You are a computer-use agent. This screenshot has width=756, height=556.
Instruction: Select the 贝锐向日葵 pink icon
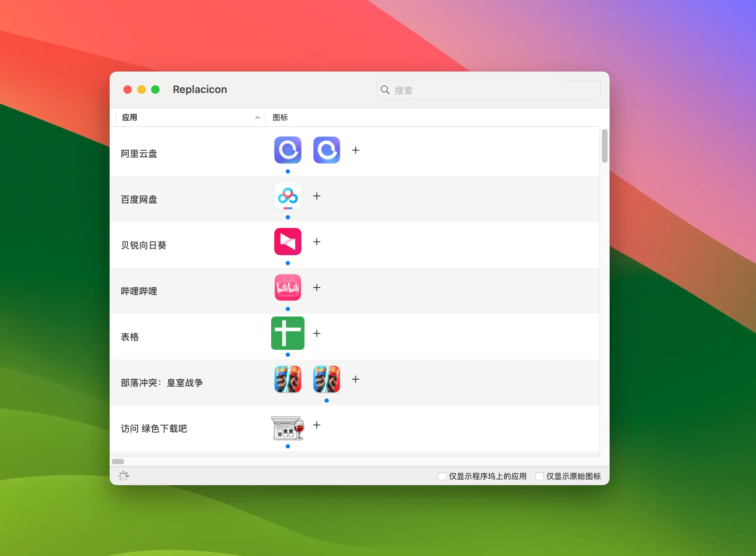coord(287,242)
